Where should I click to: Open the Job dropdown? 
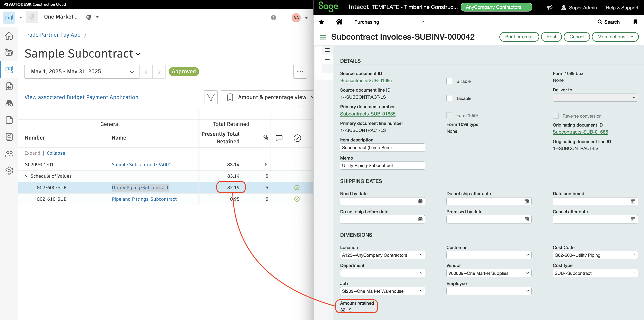[382, 291]
